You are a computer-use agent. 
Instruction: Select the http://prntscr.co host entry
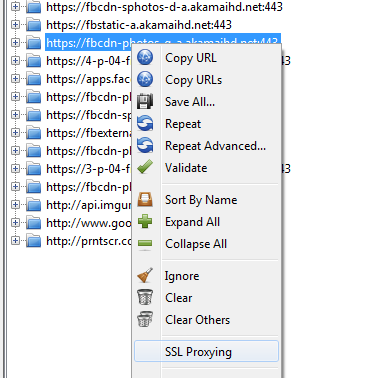tap(89, 241)
